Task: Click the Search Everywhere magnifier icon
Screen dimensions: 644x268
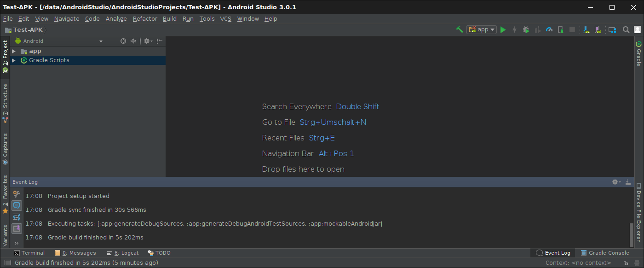Action: coord(626,29)
